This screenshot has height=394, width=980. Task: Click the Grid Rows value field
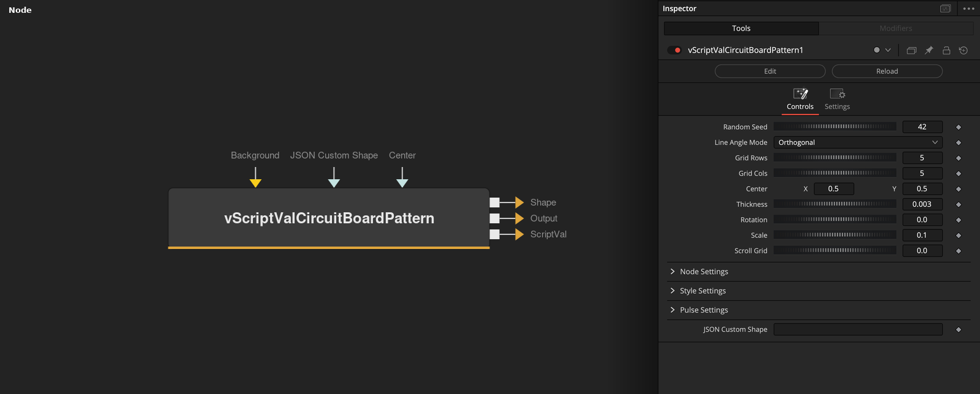(x=922, y=158)
